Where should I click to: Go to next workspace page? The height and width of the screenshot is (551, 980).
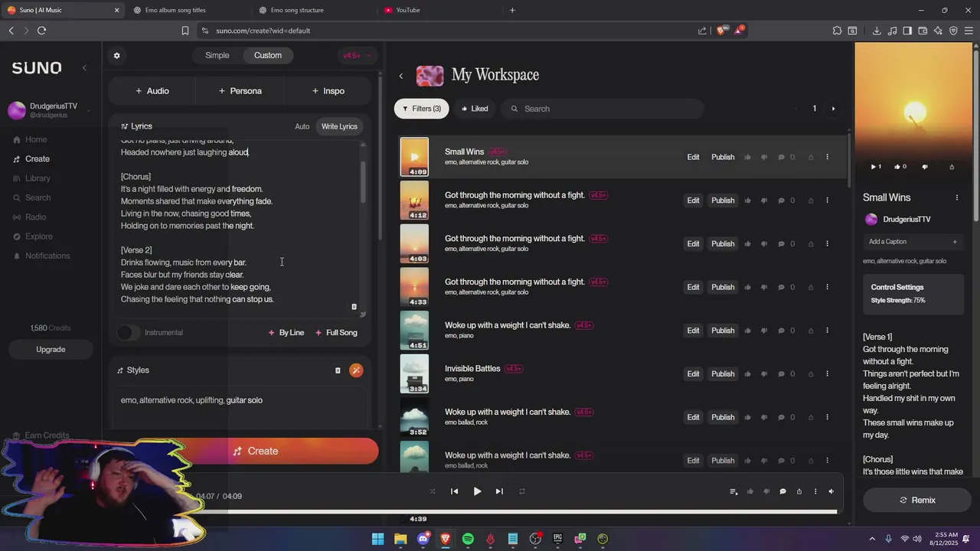pyautogui.click(x=834, y=109)
